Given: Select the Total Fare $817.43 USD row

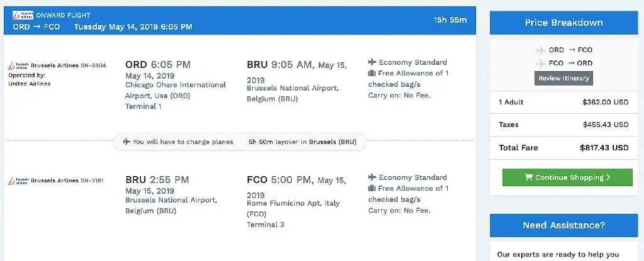Looking at the screenshot, I should (x=563, y=148).
